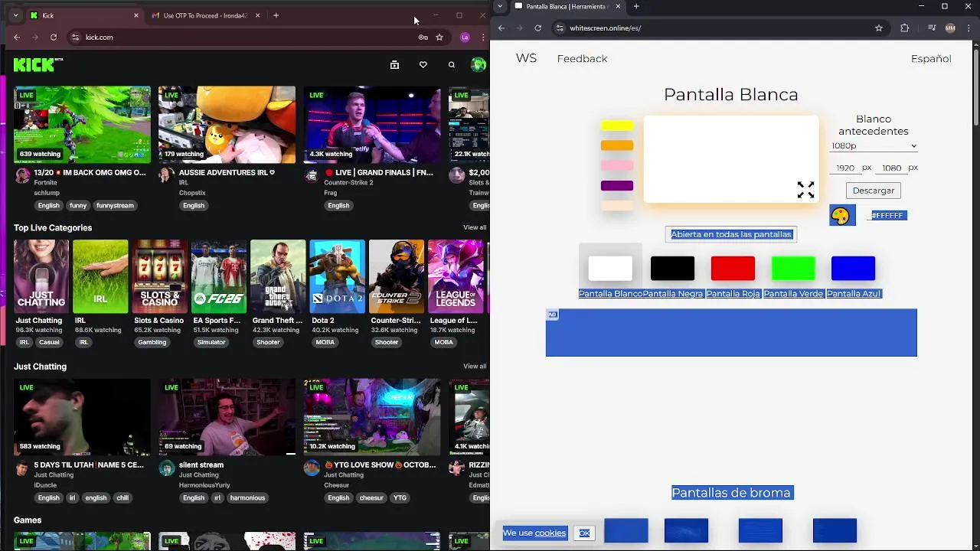Open the IRL category thumbnail
980x551 pixels.
(100, 276)
